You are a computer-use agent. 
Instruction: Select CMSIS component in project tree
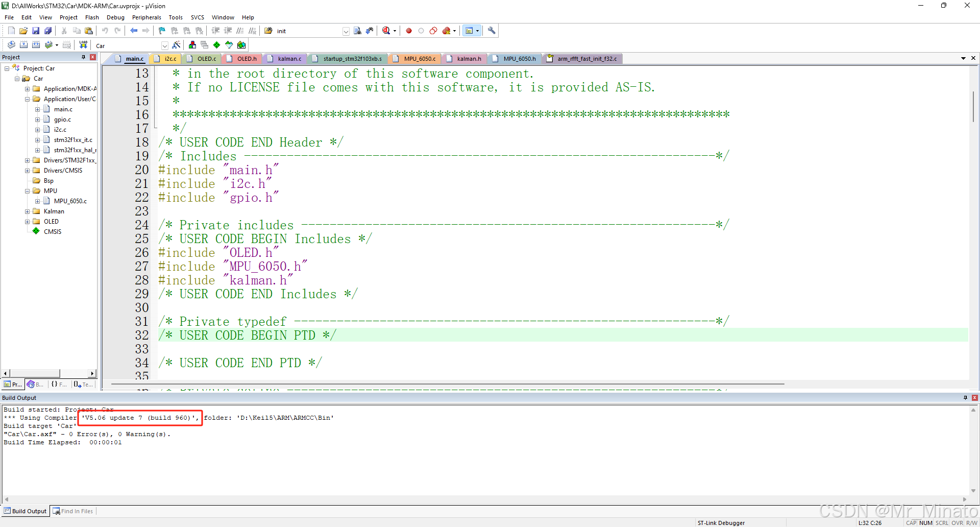pyautogui.click(x=53, y=232)
